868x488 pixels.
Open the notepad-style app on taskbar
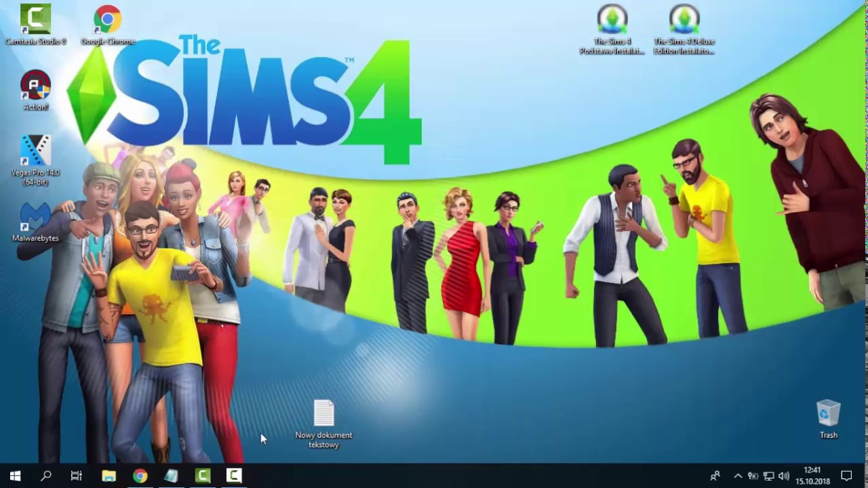(171, 476)
